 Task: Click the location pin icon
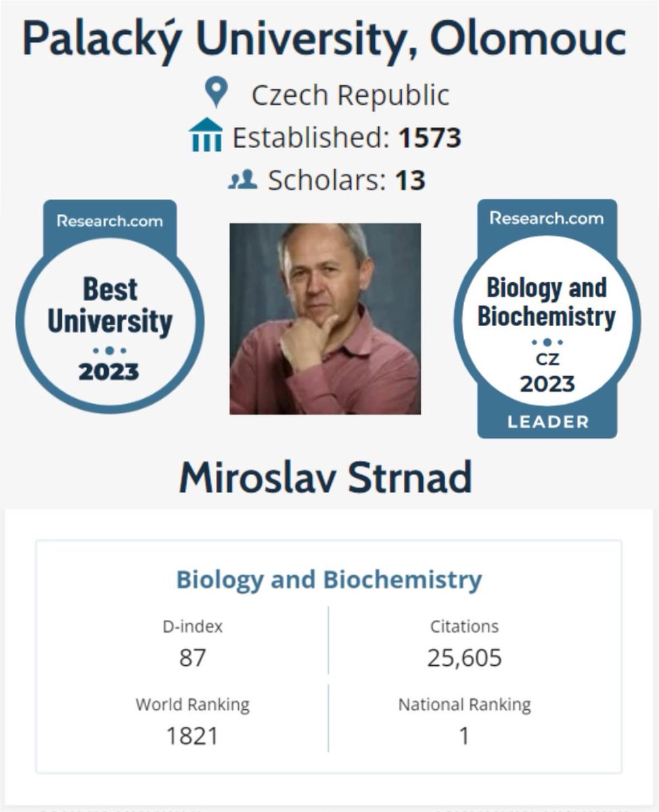coord(217,93)
